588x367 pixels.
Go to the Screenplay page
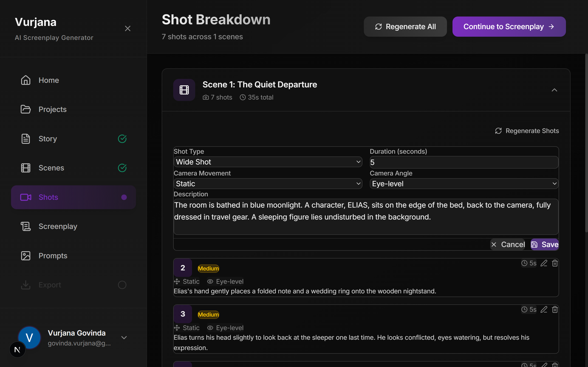click(x=58, y=226)
